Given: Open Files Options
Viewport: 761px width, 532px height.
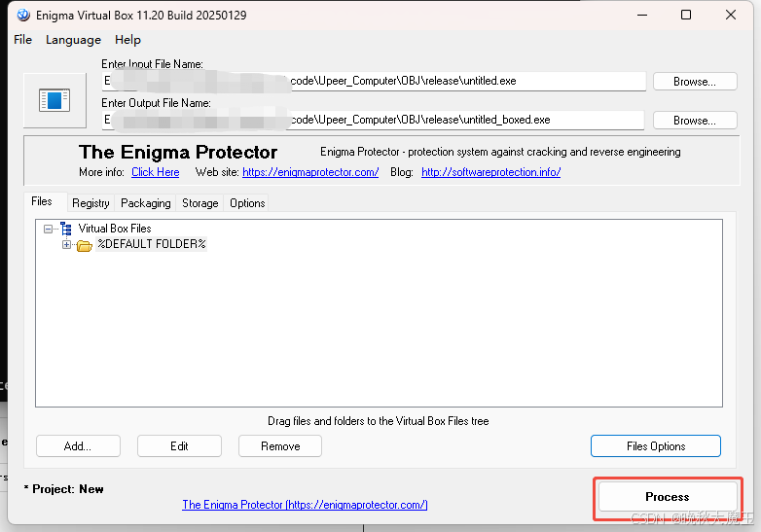Looking at the screenshot, I should [x=656, y=446].
